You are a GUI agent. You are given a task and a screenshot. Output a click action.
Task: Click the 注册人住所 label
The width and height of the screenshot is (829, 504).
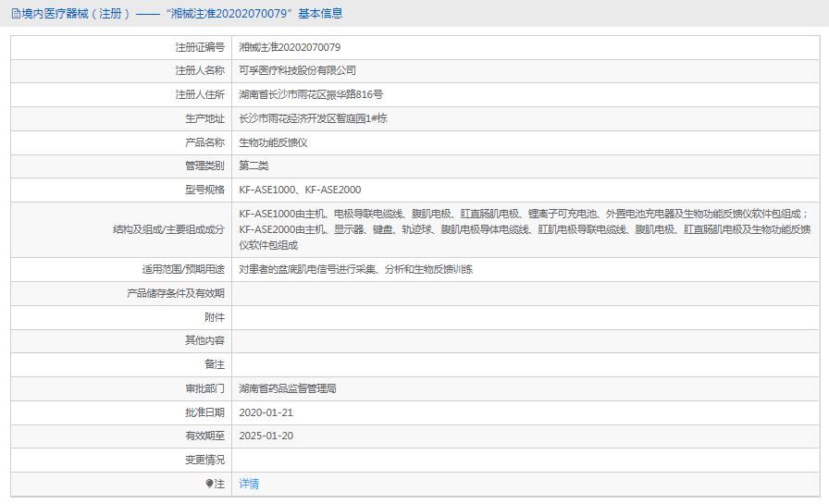200,94
